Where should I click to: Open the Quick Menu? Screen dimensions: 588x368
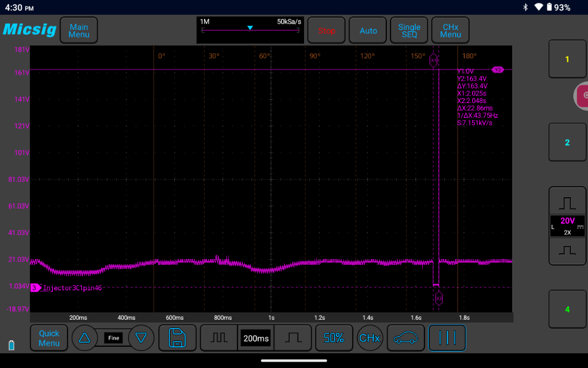pyautogui.click(x=49, y=338)
